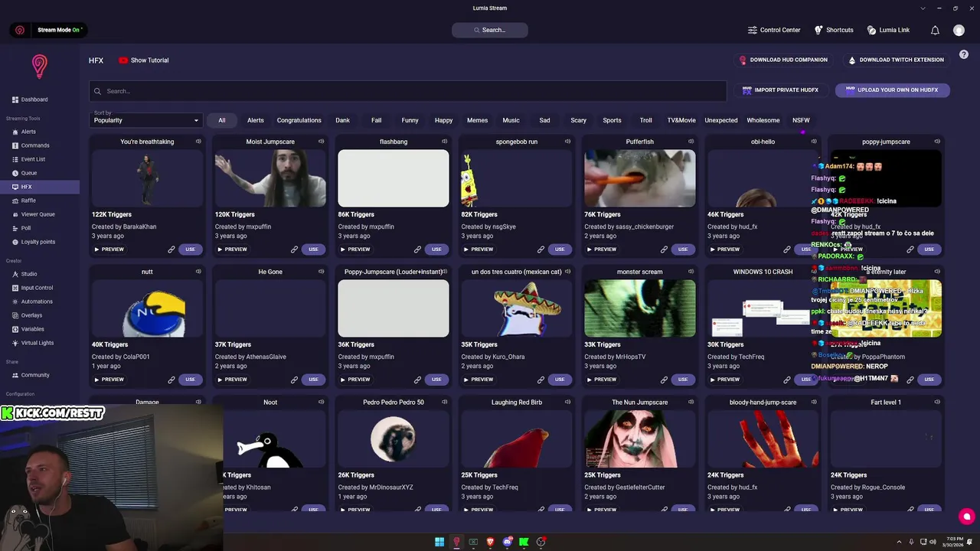Select the Dank filter tab

tap(342, 120)
